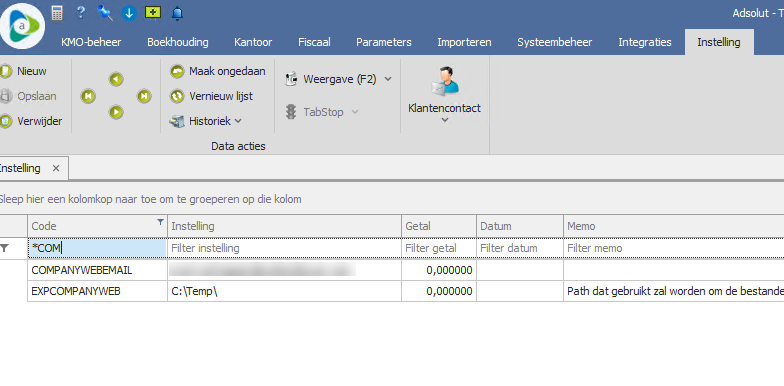This screenshot has width=784, height=386.
Task: Open the calculator icon in title bar
Action: [57, 13]
